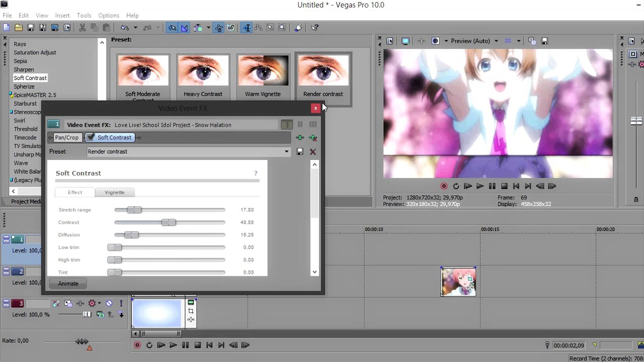Screen dimensions: 644x362
Task: Click the Pan/Crop button in the FX chain
Action: 67,137
